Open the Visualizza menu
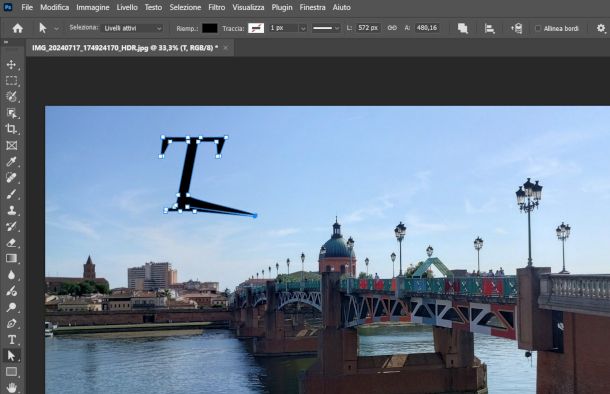The height and width of the screenshot is (394, 610). click(x=249, y=7)
